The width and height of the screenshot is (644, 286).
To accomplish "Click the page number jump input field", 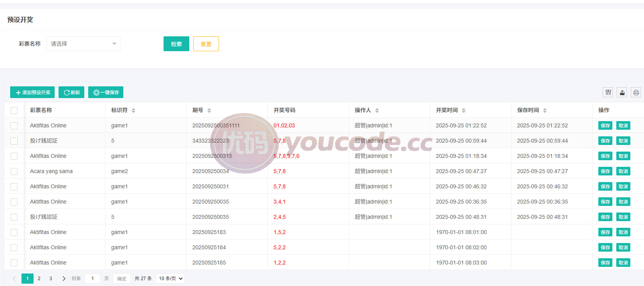I will point(93,279).
